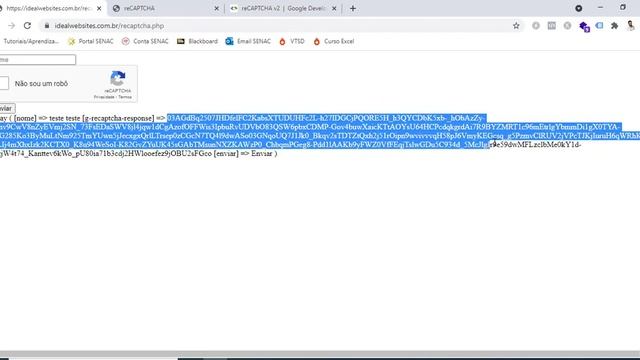Click the "[enviar] => Enviar )" output text
The image size is (640, 360).
click(x=245, y=153)
